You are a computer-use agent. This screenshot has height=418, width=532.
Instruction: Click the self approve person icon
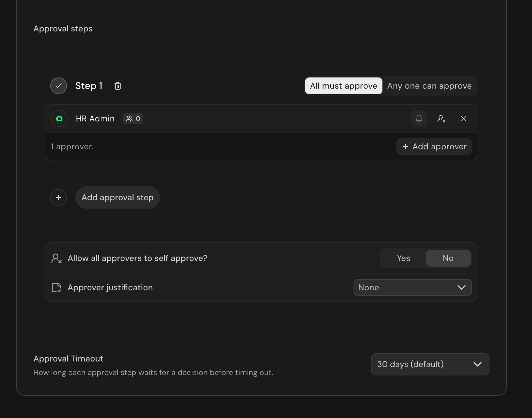point(56,258)
